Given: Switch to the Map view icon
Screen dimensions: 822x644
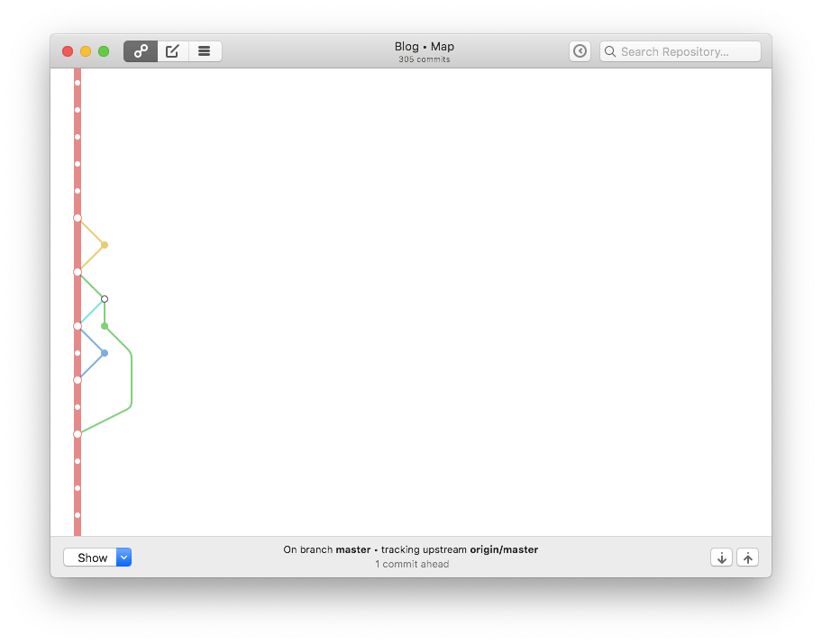Looking at the screenshot, I should [x=141, y=51].
